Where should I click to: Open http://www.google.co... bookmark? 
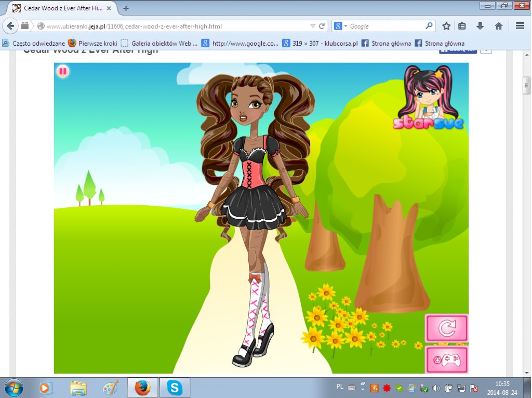pos(240,44)
